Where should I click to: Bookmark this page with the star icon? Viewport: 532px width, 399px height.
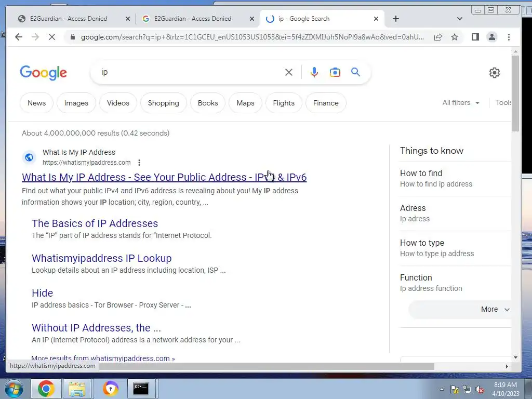point(455,37)
